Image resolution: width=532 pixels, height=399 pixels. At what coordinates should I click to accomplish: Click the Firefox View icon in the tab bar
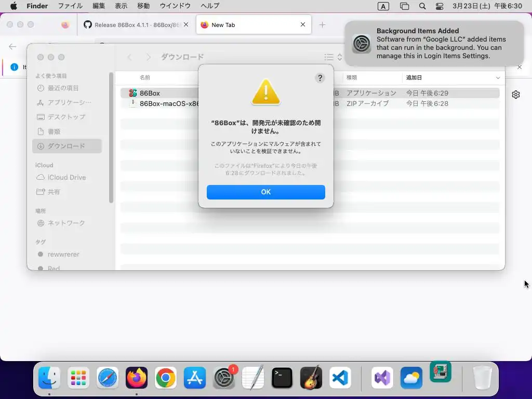tap(65, 25)
